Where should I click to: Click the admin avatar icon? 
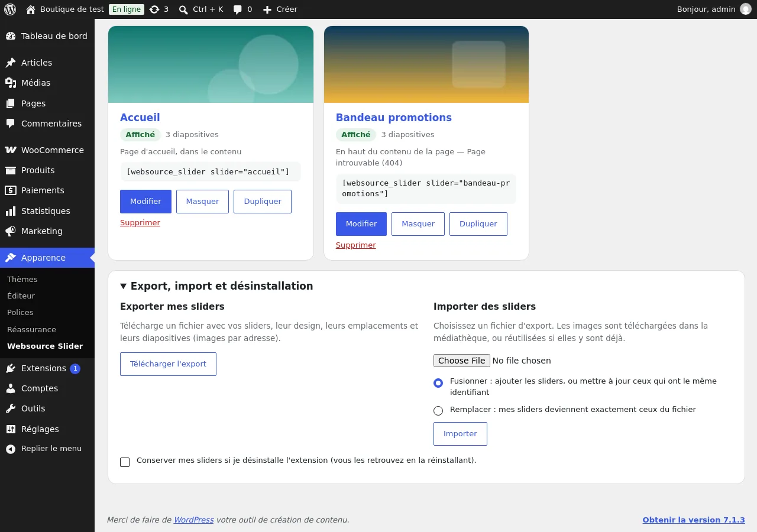pyautogui.click(x=745, y=9)
